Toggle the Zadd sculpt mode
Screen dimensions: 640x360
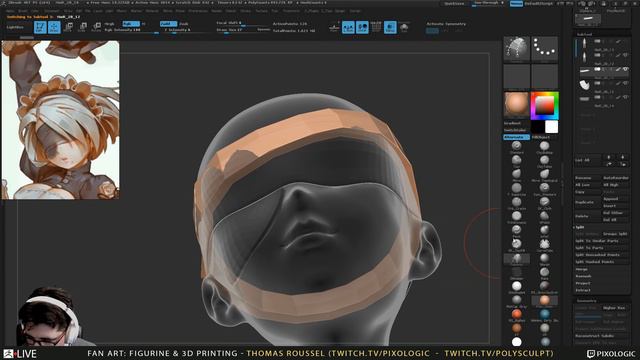[168, 24]
